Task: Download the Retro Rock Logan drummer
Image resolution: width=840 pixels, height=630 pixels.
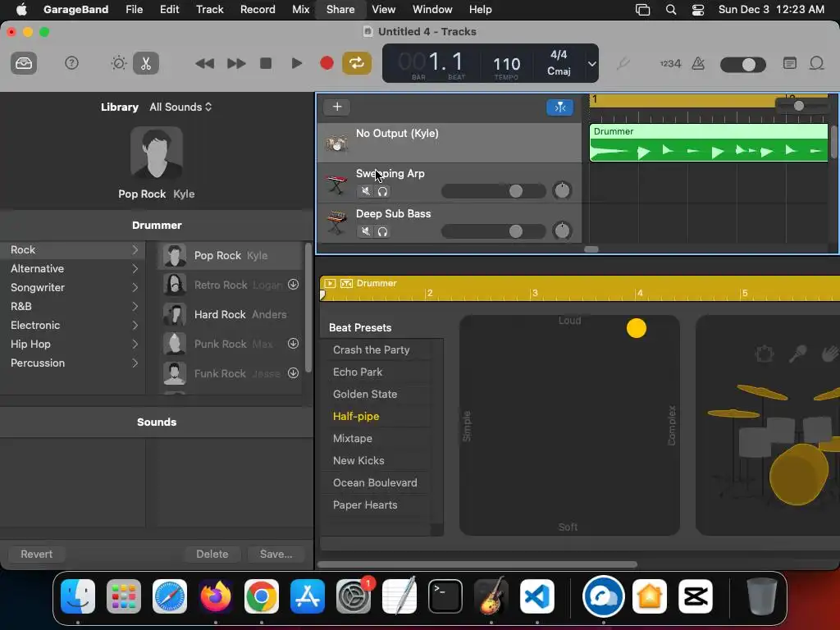Action: point(293,285)
